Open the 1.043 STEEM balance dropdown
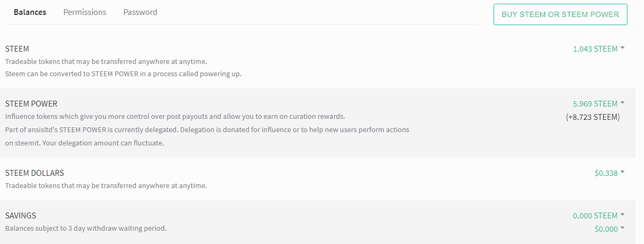 [x=595, y=49]
